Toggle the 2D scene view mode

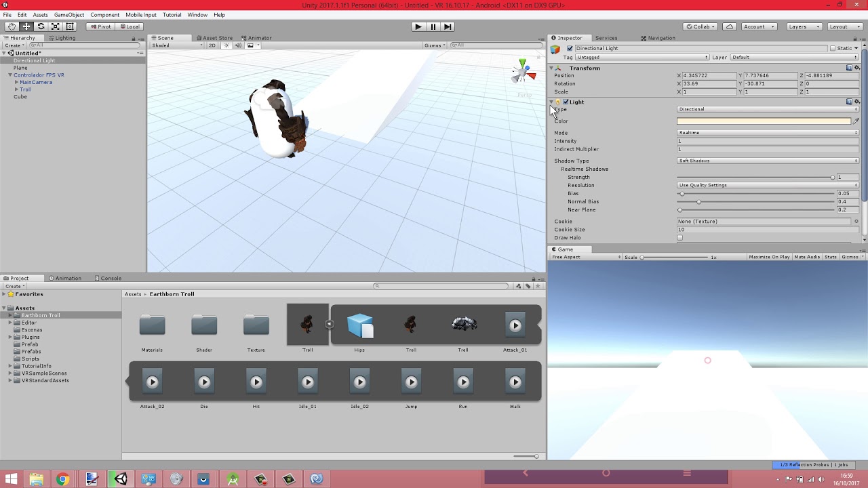212,45
